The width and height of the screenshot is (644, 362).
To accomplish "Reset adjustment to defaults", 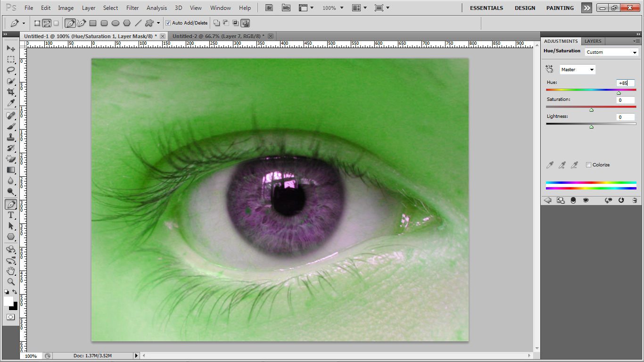I will [621, 200].
